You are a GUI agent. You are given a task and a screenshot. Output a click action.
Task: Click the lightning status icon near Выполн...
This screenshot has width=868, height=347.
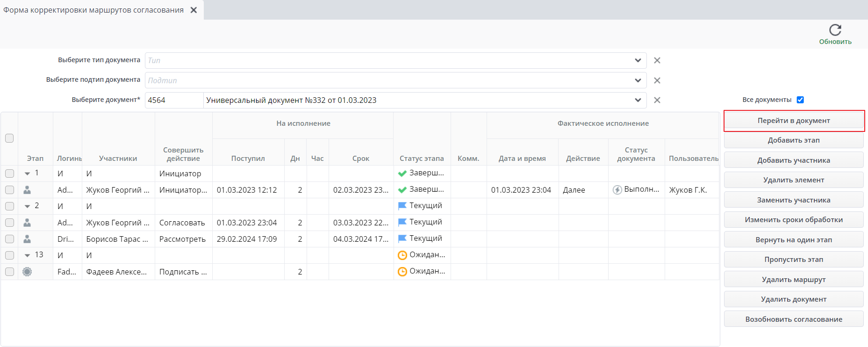coord(617,190)
